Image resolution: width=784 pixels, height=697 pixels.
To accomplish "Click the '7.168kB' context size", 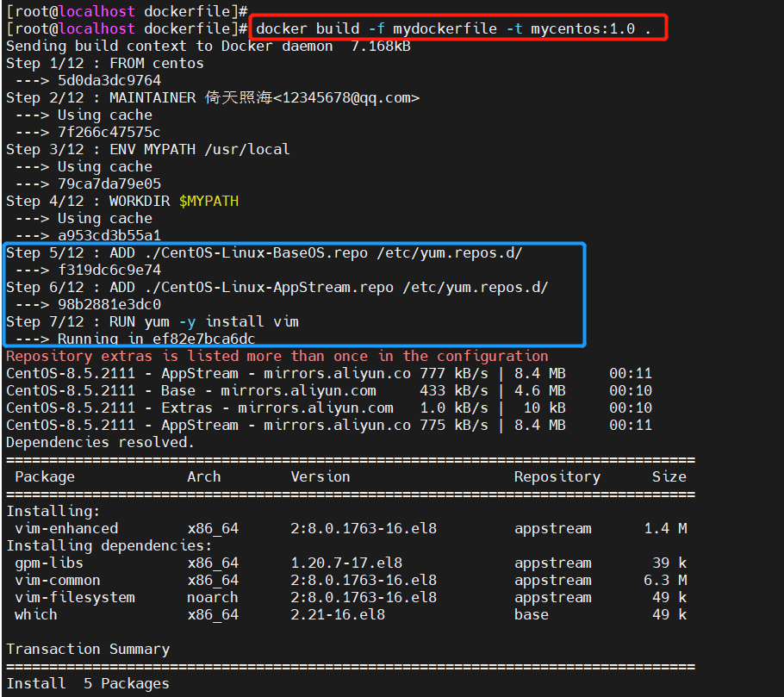I will point(381,46).
